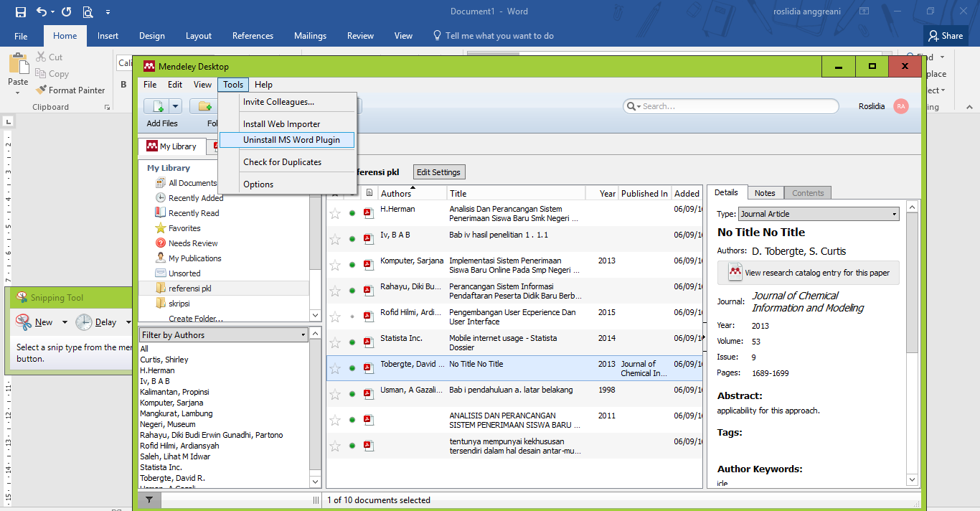Click the Add Files icon in Mendeley
The image size is (980, 511).
(157, 106)
